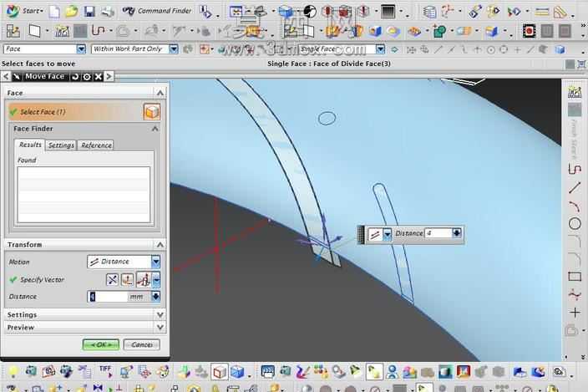The image size is (588, 392).
Task: Collapse the Face section
Action: 160,93
